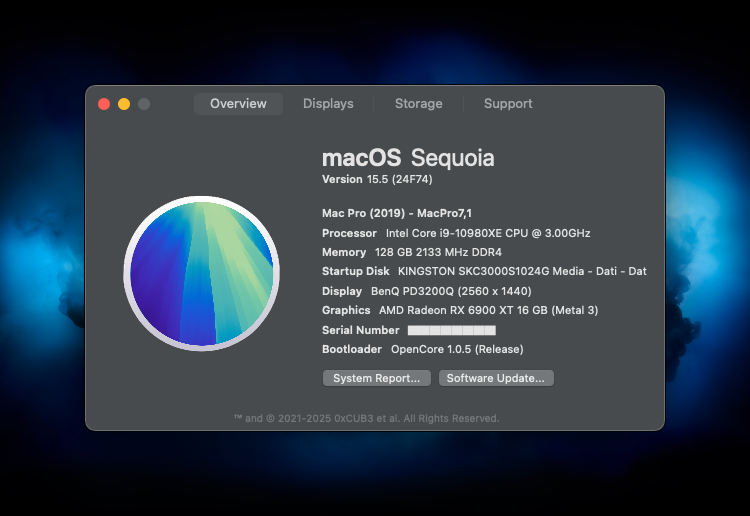The height and width of the screenshot is (516, 750).
Task: Open the Storage tab
Action: pos(419,104)
